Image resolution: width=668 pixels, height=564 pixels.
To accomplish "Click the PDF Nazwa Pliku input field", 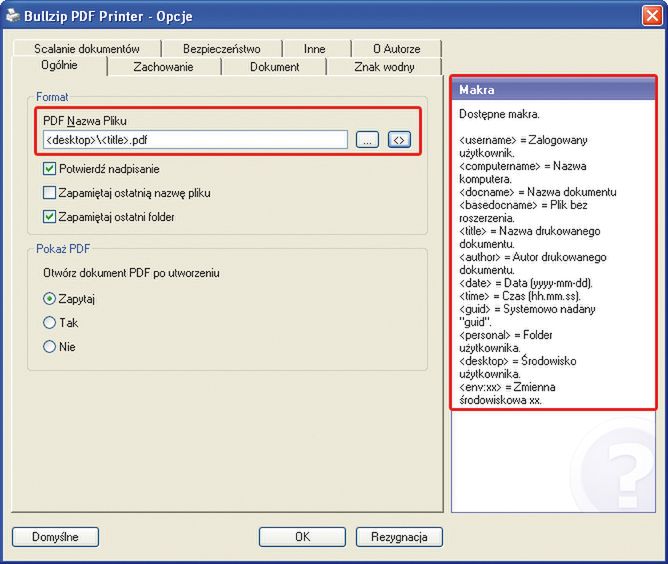I will point(196,140).
